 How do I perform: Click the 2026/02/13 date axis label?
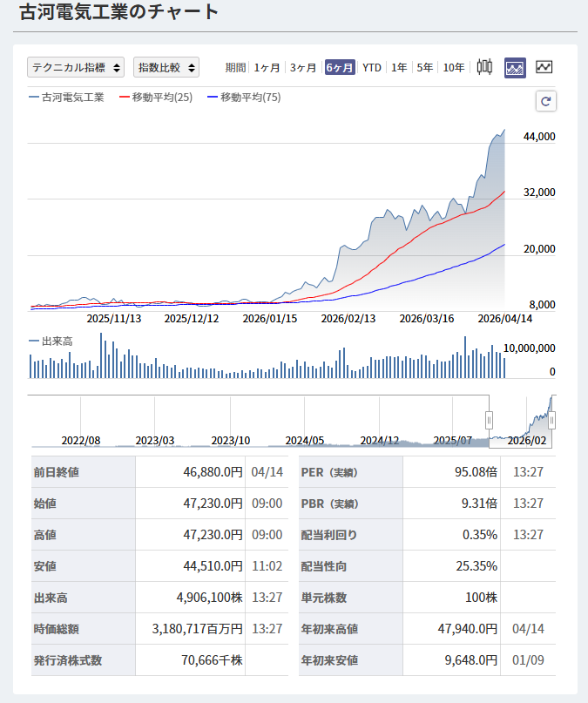[348, 319]
